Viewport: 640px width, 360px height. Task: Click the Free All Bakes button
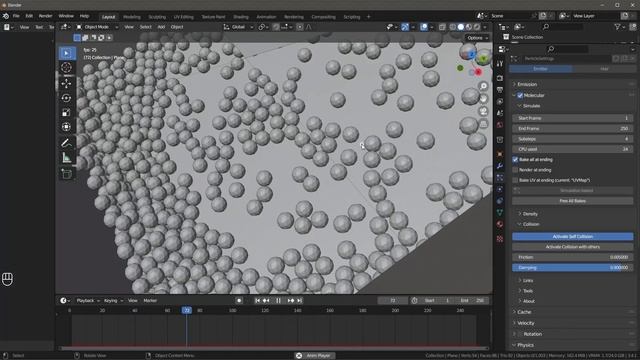572,201
